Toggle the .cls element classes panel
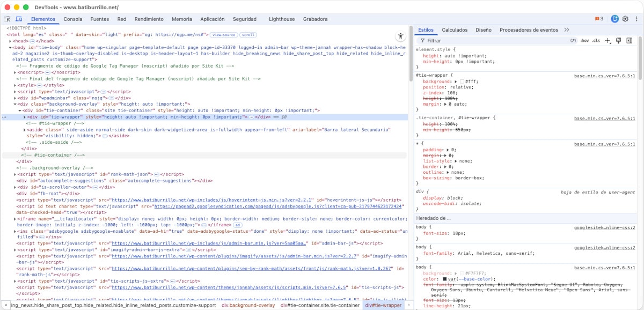The width and height of the screenshot is (644, 310). pos(596,41)
